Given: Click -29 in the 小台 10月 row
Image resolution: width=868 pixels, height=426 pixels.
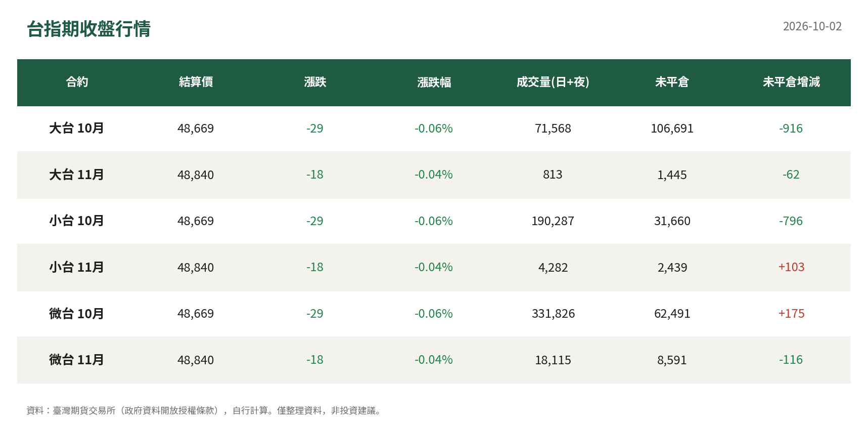Looking at the screenshot, I should click(x=315, y=221).
